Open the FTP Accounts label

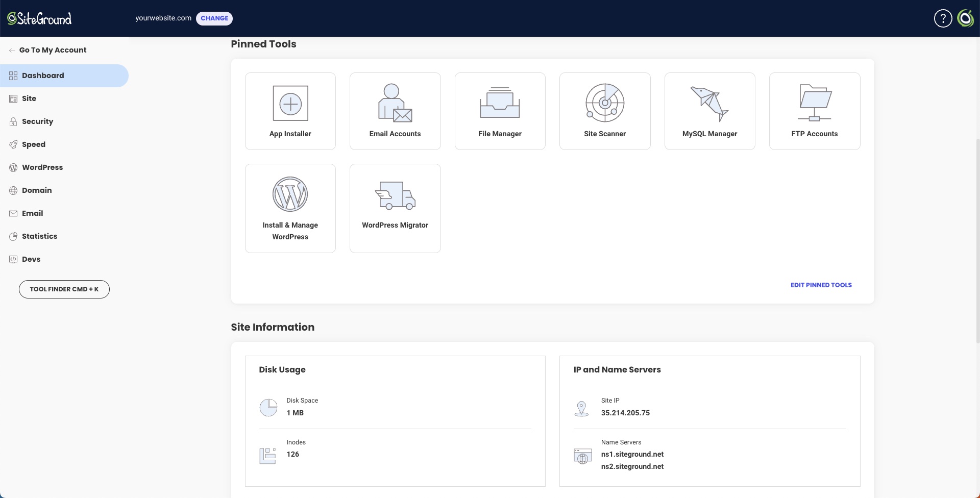pos(815,134)
